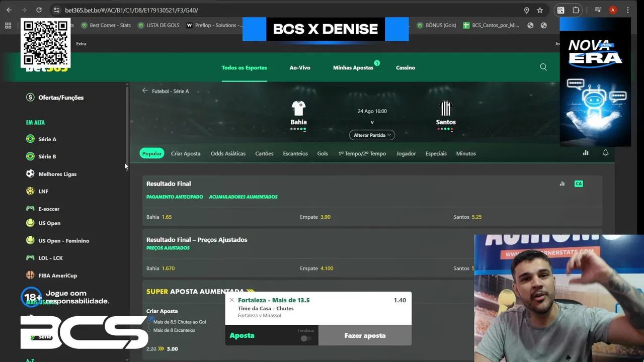Click the Santos team shirt icon

pyautogui.click(x=446, y=108)
